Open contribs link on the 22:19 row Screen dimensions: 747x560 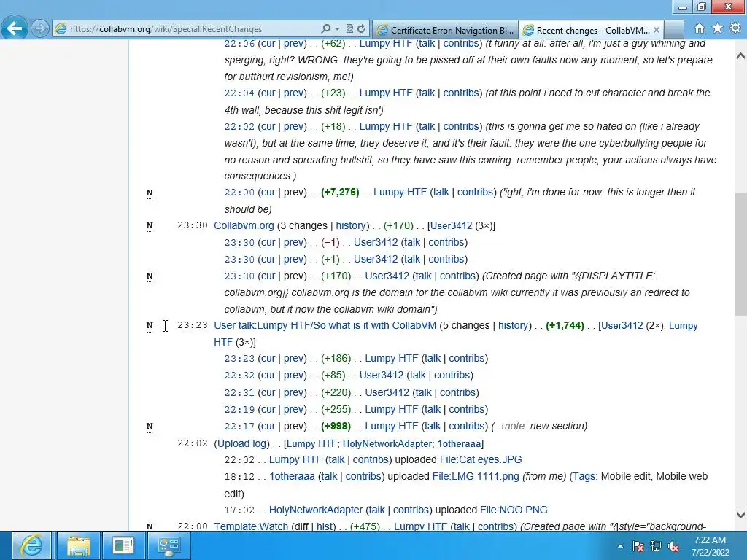click(467, 409)
